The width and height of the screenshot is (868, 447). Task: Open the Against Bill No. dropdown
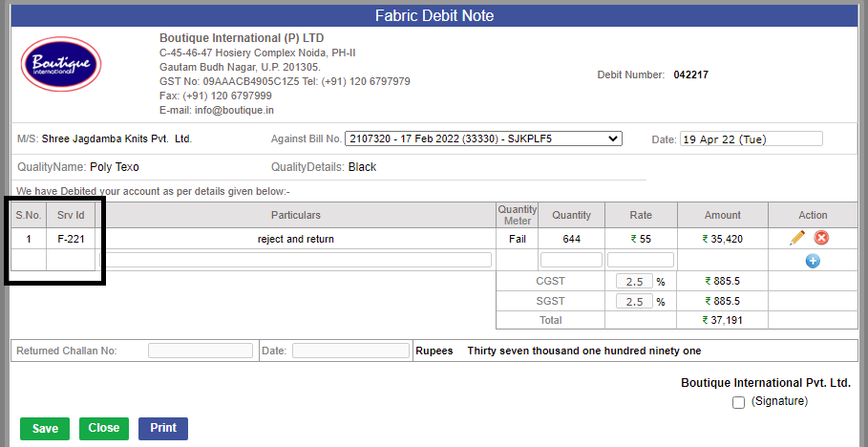coord(483,138)
